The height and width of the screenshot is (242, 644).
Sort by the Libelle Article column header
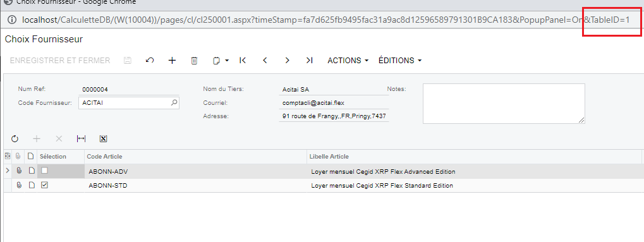tap(475, 157)
